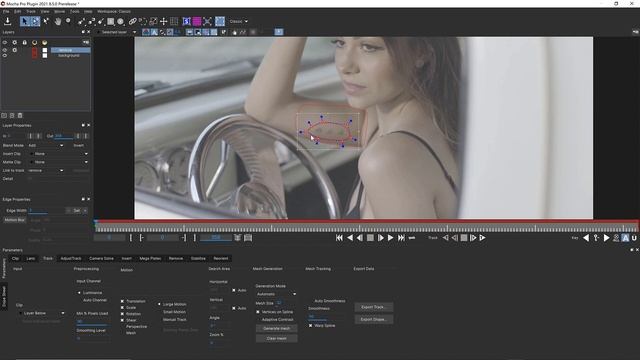
Task: Click the Save project download-arrow icon
Action: (7, 21)
